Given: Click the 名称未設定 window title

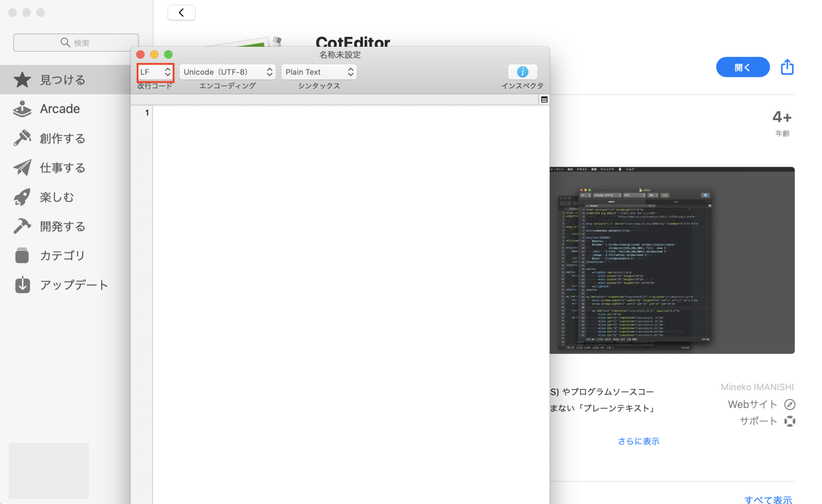Looking at the screenshot, I should pyautogui.click(x=340, y=54).
